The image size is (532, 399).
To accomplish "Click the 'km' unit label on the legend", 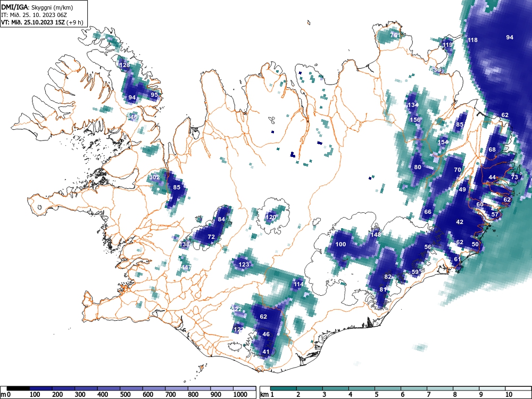I will coord(264,395).
